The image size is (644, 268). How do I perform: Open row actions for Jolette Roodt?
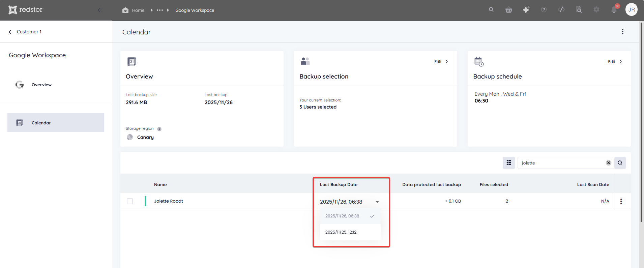click(621, 201)
